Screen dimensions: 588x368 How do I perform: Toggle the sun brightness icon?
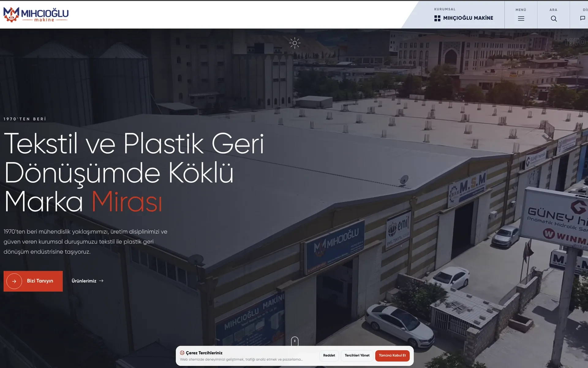point(295,43)
